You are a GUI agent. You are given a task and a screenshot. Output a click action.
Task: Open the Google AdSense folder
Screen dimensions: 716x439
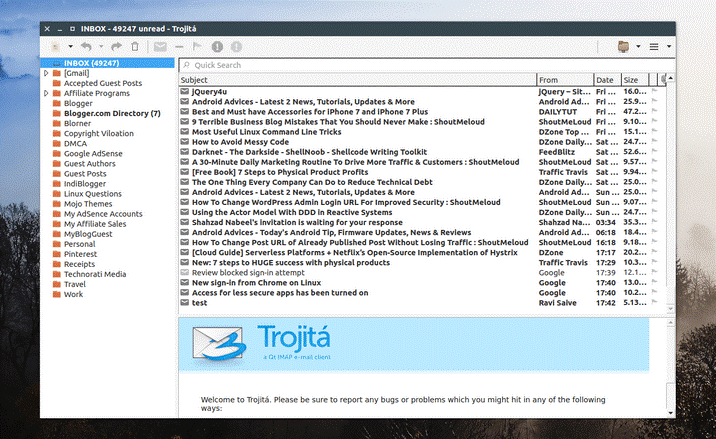(93, 153)
